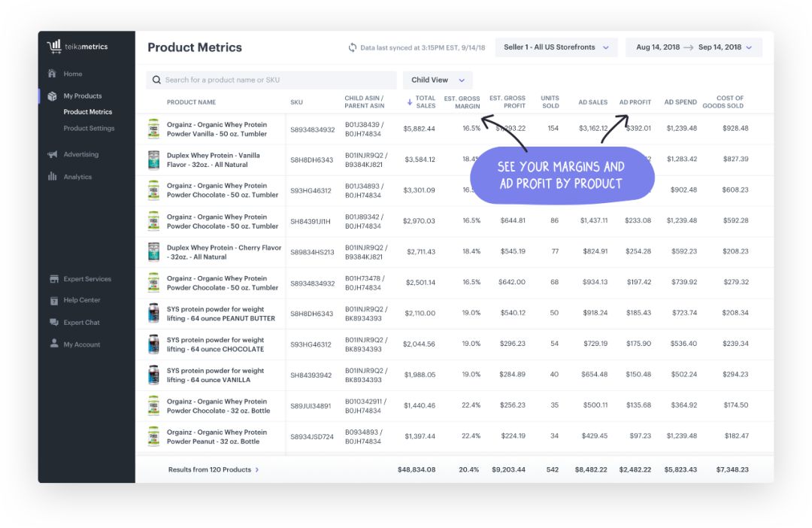The width and height of the screenshot is (812, 528).
Task: Click the My Products box icon
Action: tap(52, 96)
